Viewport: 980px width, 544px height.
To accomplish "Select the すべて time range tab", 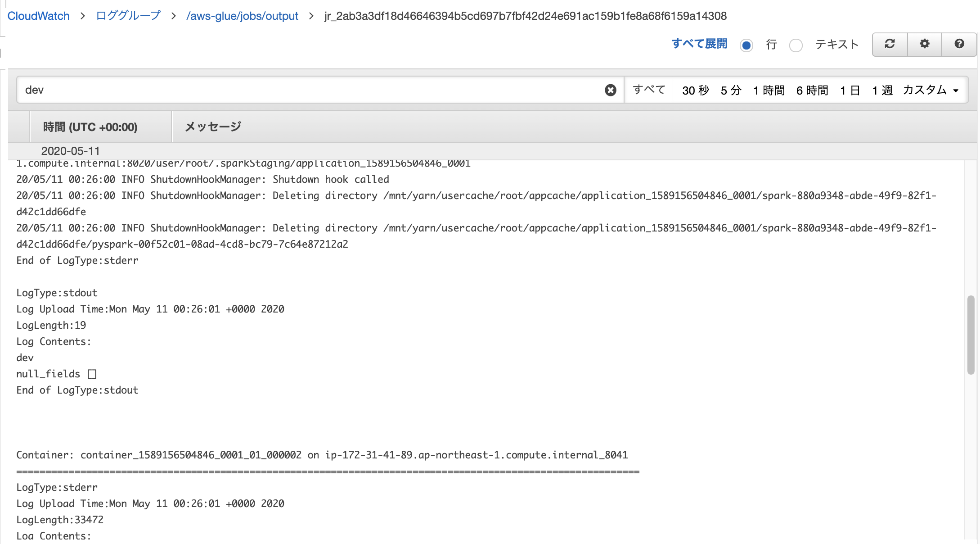I will point(649,90).
